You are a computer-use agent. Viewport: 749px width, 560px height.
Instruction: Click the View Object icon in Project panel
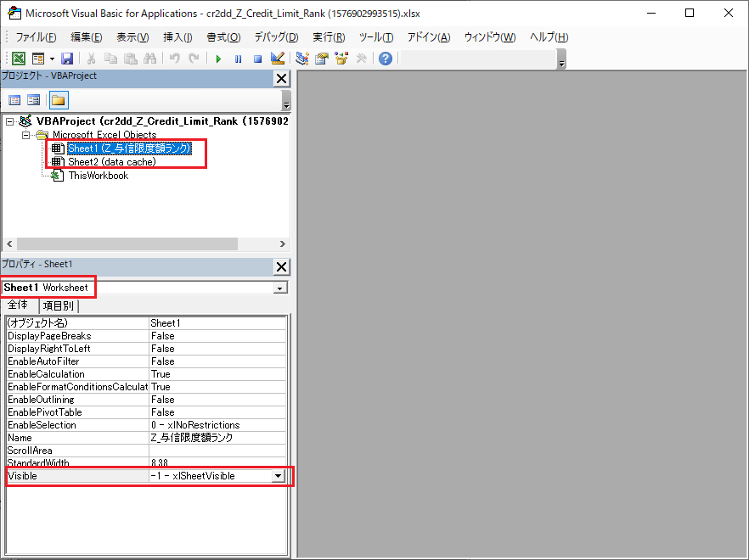(x=33, y=100)
